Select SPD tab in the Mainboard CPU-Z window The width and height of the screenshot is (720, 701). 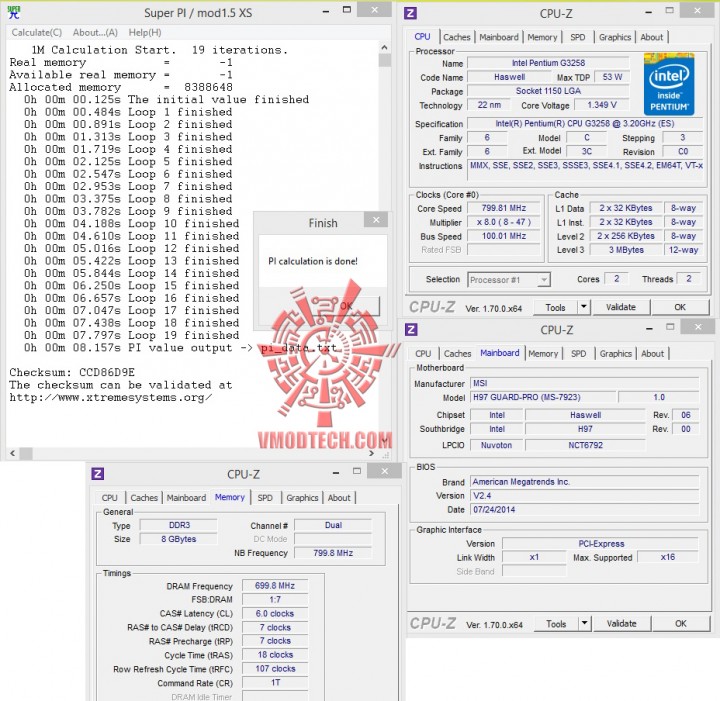[579, 353]
